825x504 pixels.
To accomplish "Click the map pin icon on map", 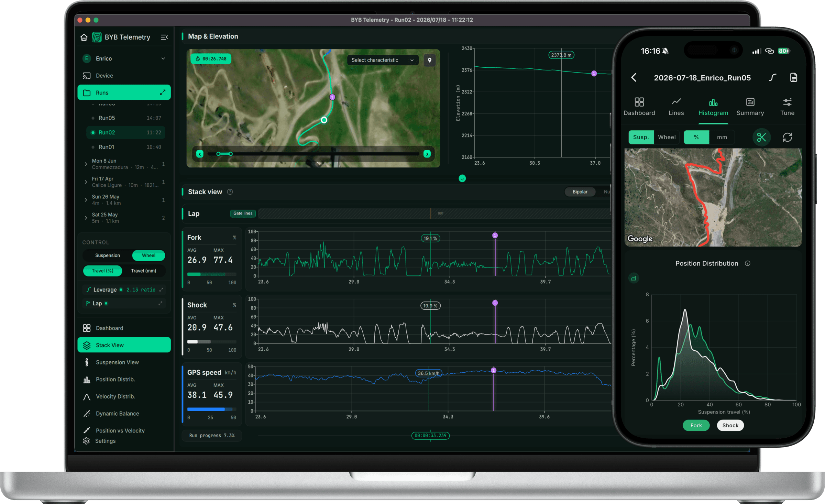I will click(429, 60).
